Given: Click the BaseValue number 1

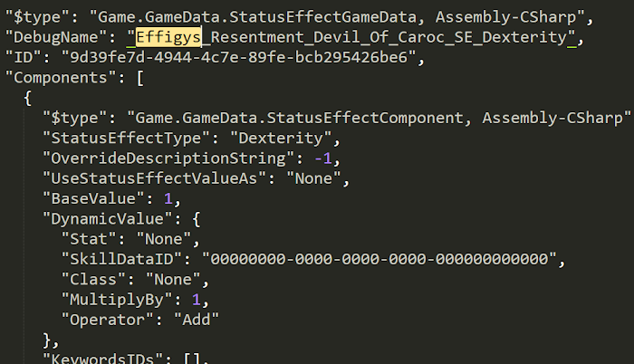Looking at the screenshot, I should [x=168, y=199].
